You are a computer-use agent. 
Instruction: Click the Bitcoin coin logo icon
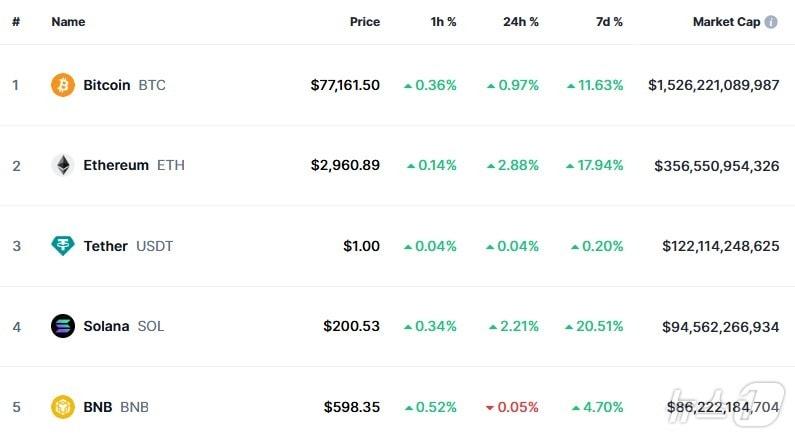63,85
